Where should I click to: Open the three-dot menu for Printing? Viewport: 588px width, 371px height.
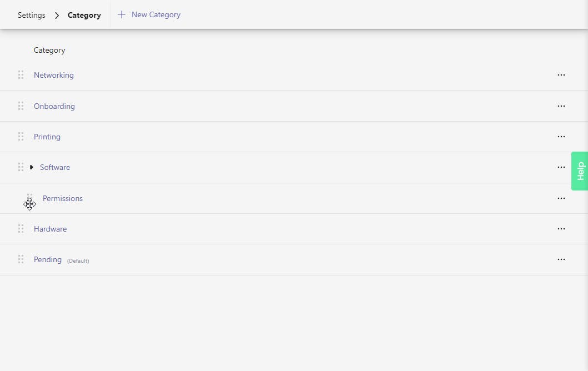[x=561, y=137]
